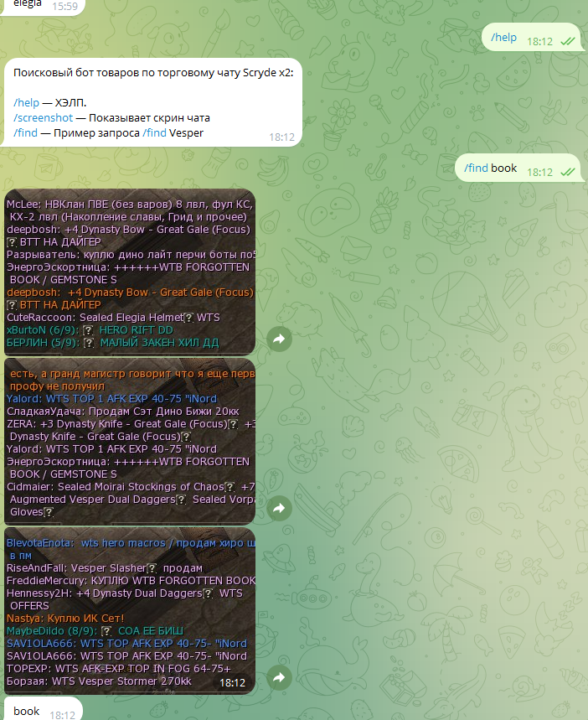Screen dimensions: 588x720
Task: Click the /find Vesper example command
Action: click(172, 132)
